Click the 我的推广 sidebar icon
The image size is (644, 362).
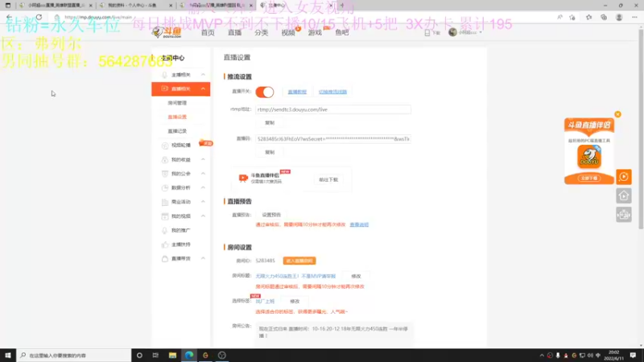tap(165, 230)
